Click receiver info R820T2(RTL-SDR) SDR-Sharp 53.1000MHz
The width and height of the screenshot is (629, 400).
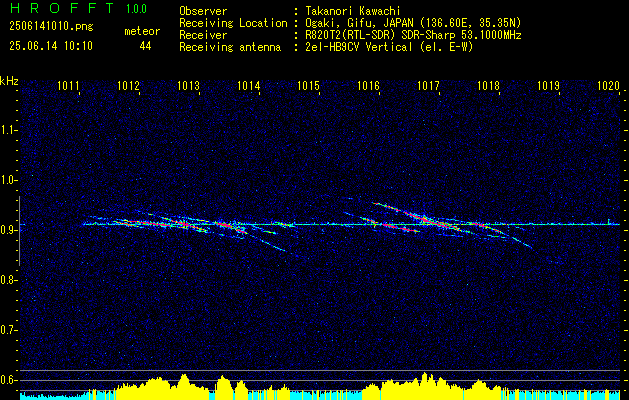point(413,35)
